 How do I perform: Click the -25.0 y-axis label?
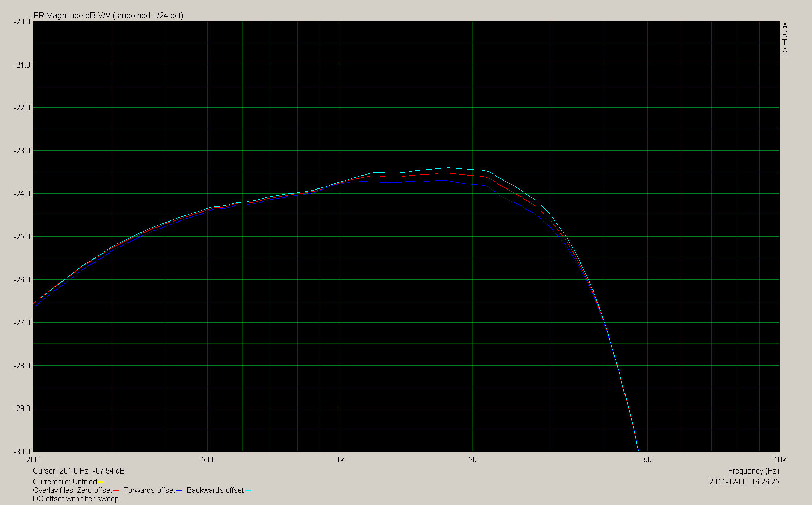22,237
